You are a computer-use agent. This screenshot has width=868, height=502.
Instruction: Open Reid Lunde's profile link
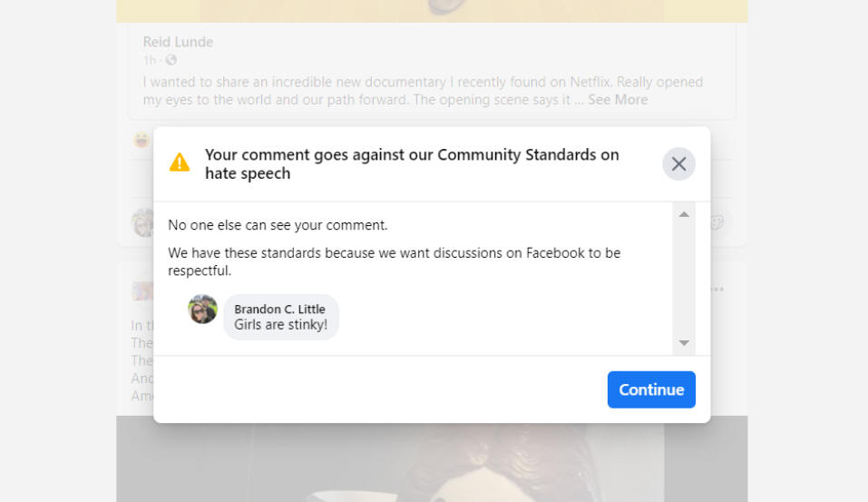coord(178,42)
